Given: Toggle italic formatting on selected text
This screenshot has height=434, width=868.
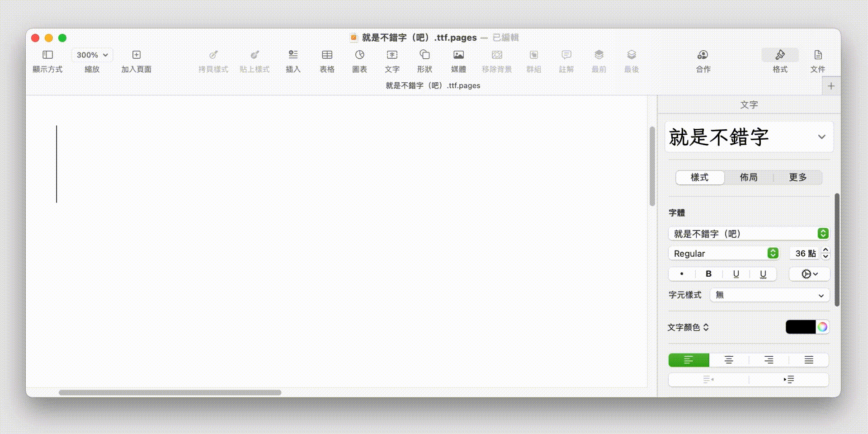Looking at the screenshot, I should (681, 274).
